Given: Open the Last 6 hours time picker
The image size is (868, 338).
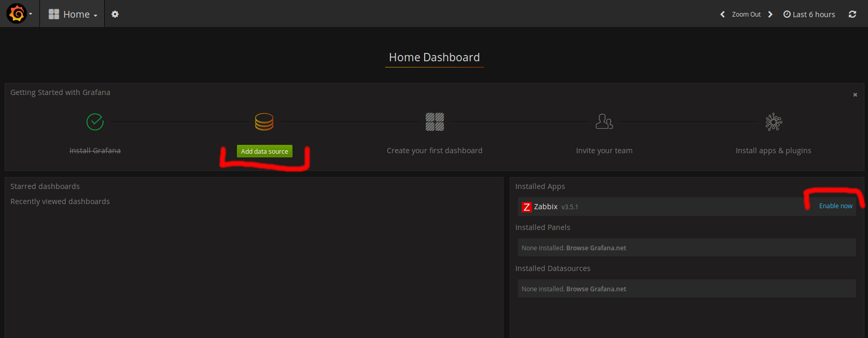Looking at the screenshot, I should (809, 15).
